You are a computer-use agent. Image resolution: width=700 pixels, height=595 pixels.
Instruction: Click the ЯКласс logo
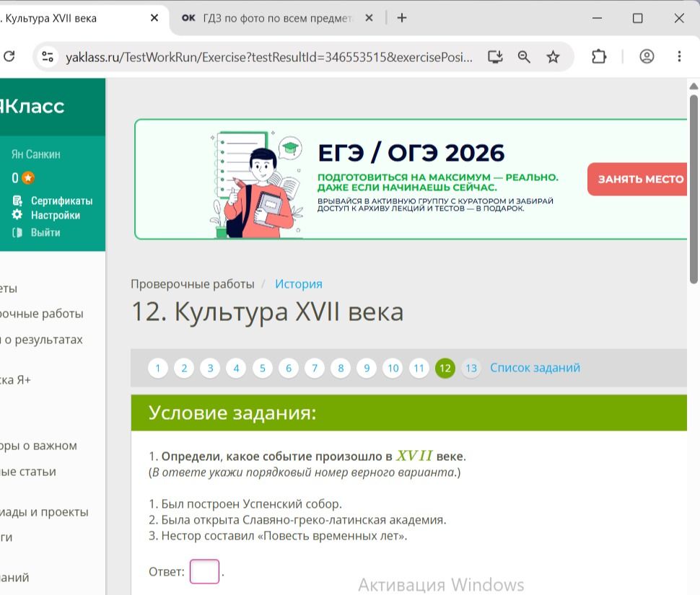point(31,106)
